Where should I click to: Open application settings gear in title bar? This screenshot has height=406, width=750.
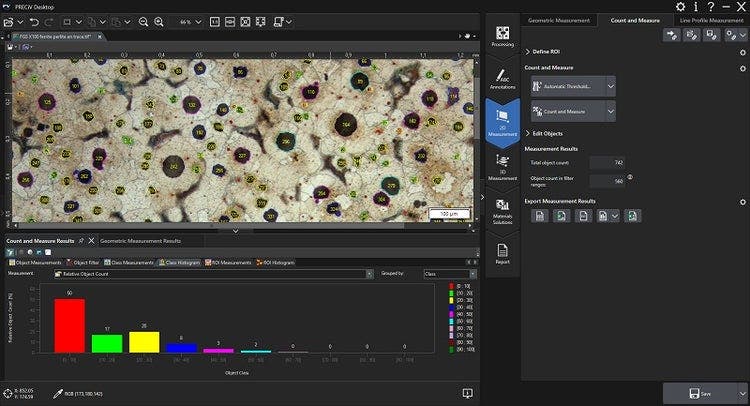pyautogui.click(x=681, y=7)
